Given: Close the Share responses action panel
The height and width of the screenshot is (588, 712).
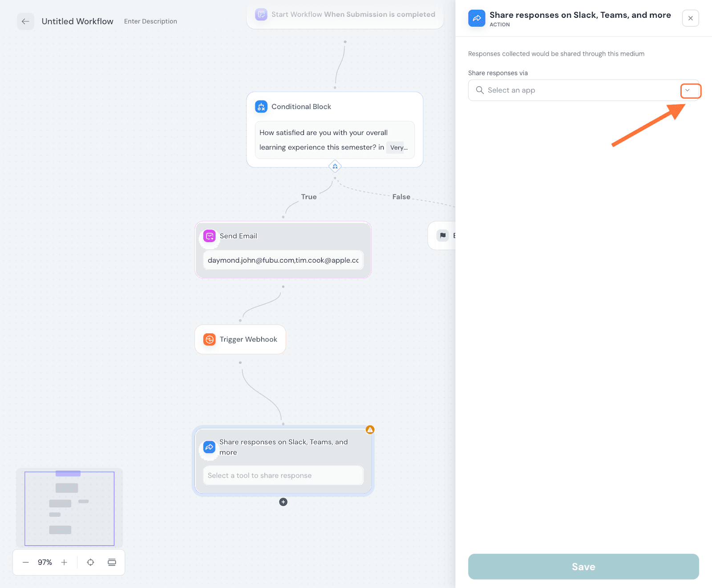Looking at the screenshot, I should (x=690, y=18).
